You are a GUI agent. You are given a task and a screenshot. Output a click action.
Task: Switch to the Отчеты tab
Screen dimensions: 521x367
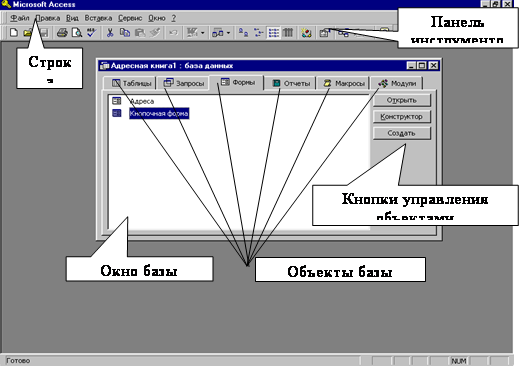tap(290, 83)
